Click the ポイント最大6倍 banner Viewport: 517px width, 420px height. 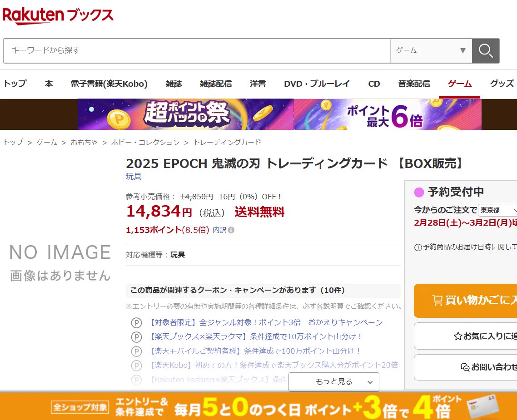tap(388, 114)
